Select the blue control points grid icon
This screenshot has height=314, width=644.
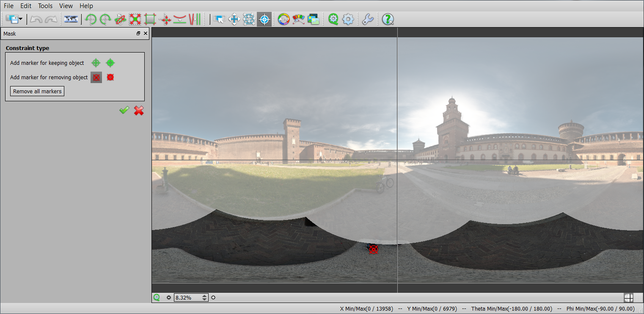[x=249, y=19]
